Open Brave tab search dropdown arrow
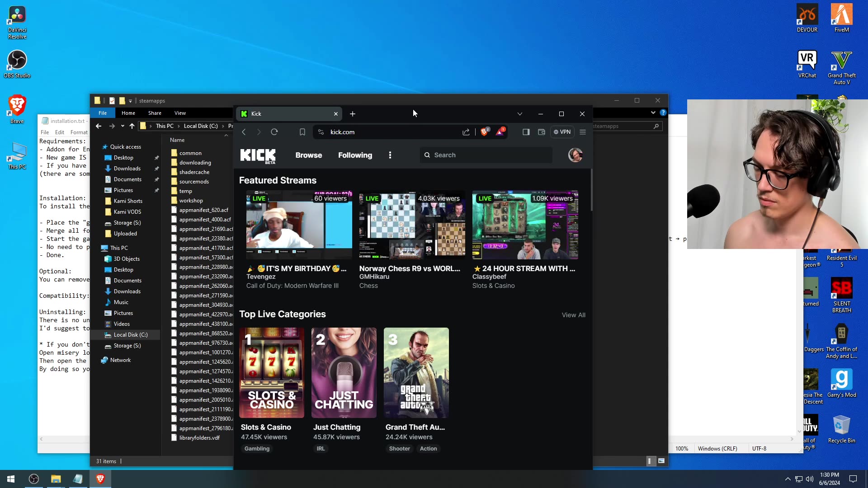The height and width of the screenshot is (488, 868). (x=520, y=114)
